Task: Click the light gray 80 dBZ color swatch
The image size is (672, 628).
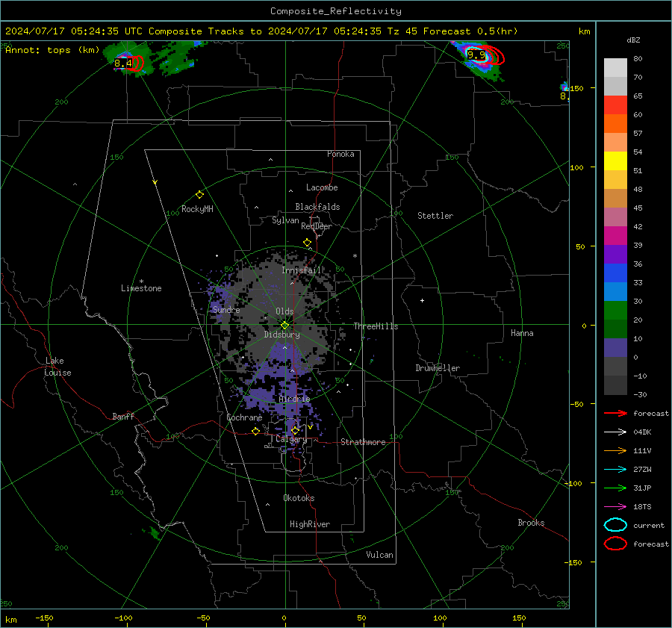Action: (615, 67)
